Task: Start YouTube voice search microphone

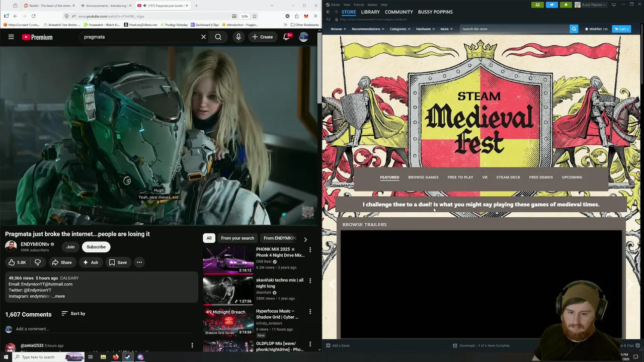Action: 238,37
